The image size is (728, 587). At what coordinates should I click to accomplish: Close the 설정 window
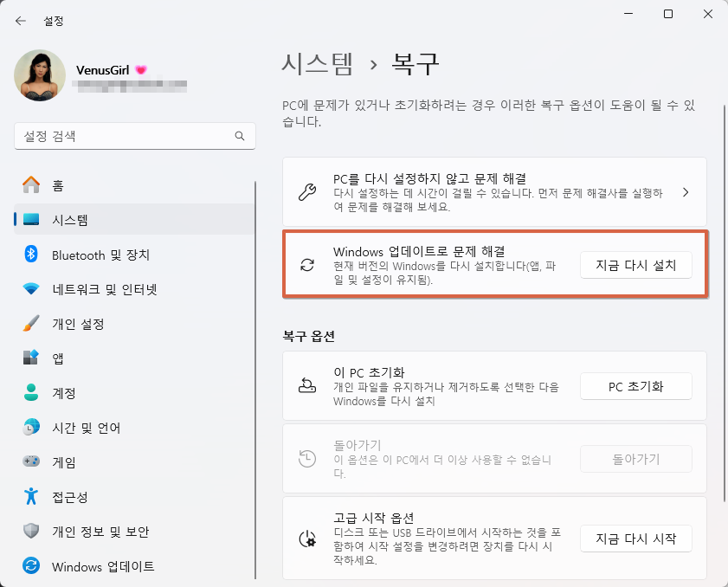(708, 15)
